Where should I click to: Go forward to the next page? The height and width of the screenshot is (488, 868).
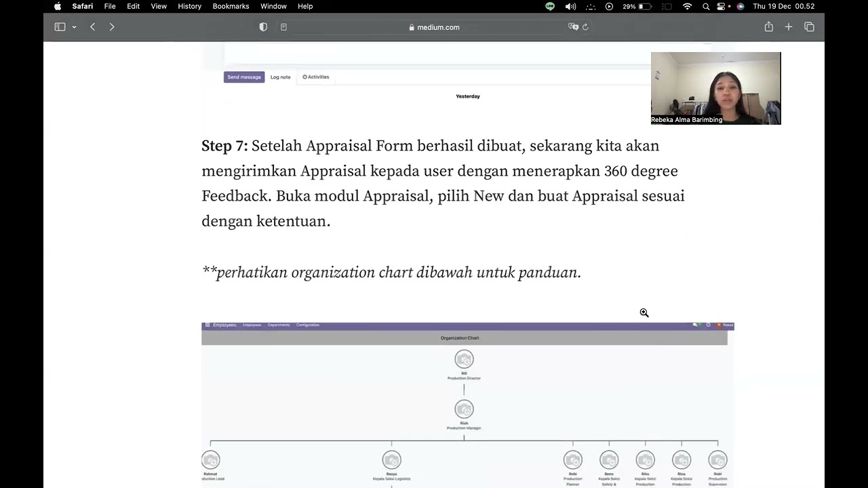112,27
